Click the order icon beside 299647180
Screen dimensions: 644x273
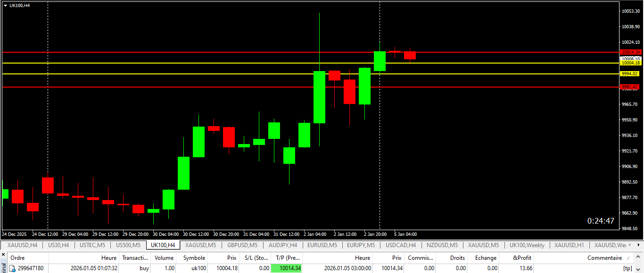[12, 268]
